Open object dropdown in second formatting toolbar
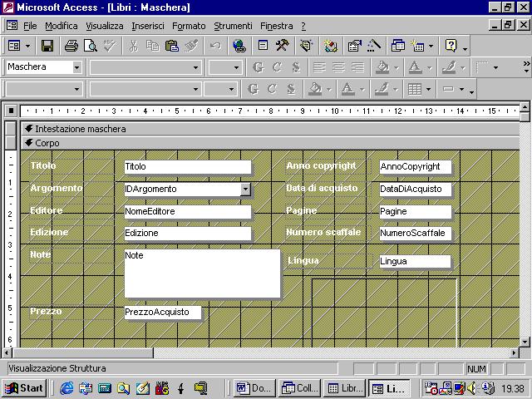Screen dimensions: 532x399 click(x=76, y=89)
